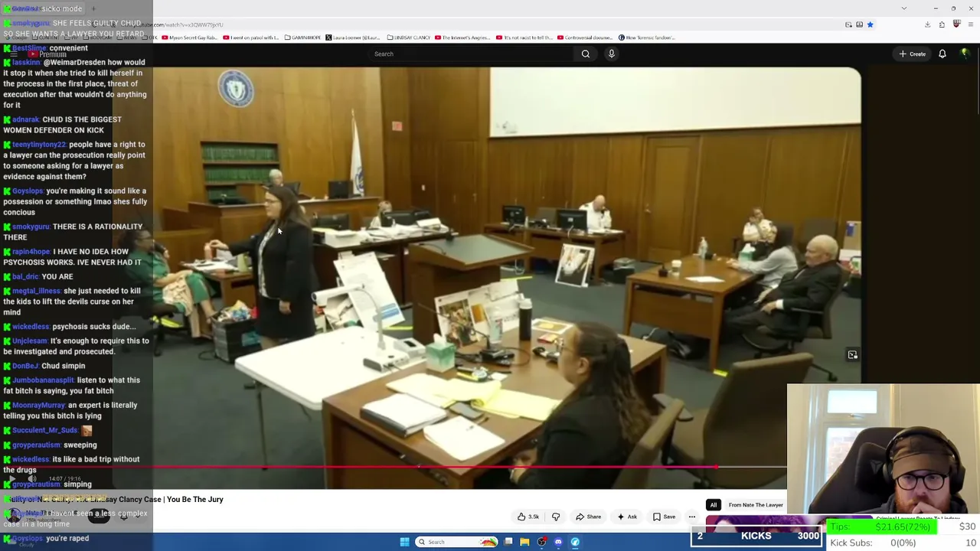Click chat username teenytinytony22
Viewport: 980px width, 551px height.
(39, 145)
